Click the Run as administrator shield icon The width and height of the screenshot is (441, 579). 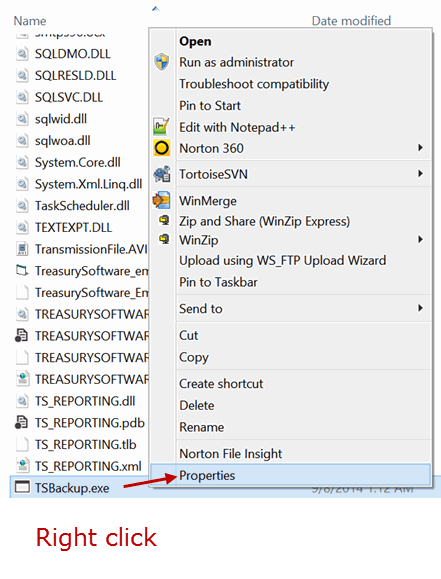[x=162, y=62]
